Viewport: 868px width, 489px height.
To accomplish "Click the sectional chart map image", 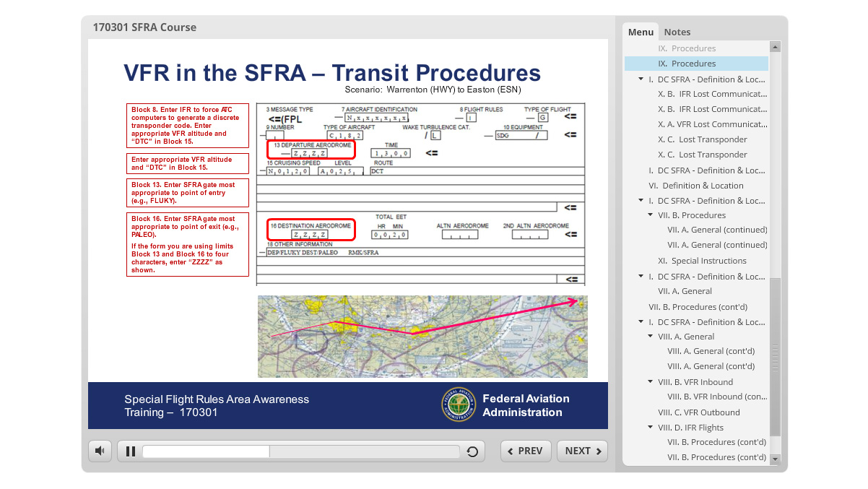I will (x=422, y=337).
